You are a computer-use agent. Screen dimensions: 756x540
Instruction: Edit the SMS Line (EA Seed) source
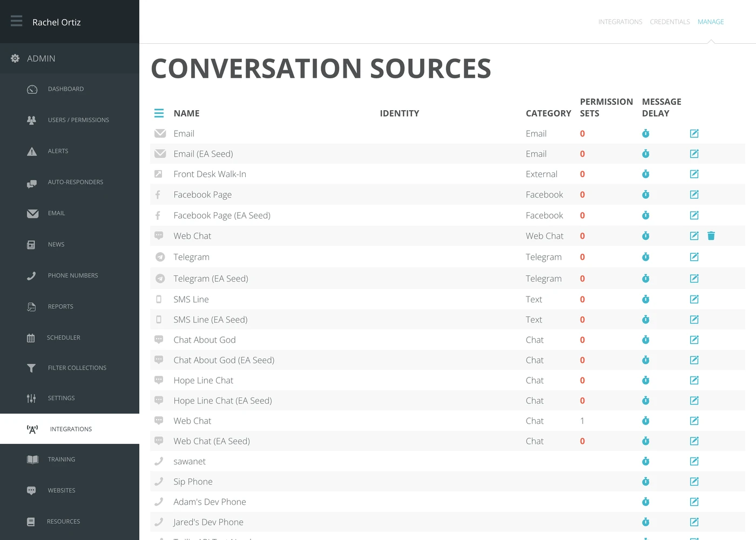tap(694, 320)
